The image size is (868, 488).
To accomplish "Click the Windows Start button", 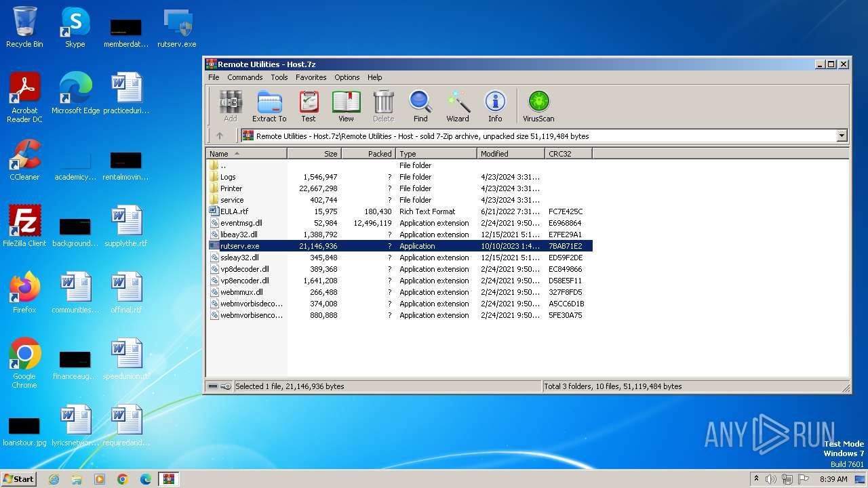I will (19, 479).
